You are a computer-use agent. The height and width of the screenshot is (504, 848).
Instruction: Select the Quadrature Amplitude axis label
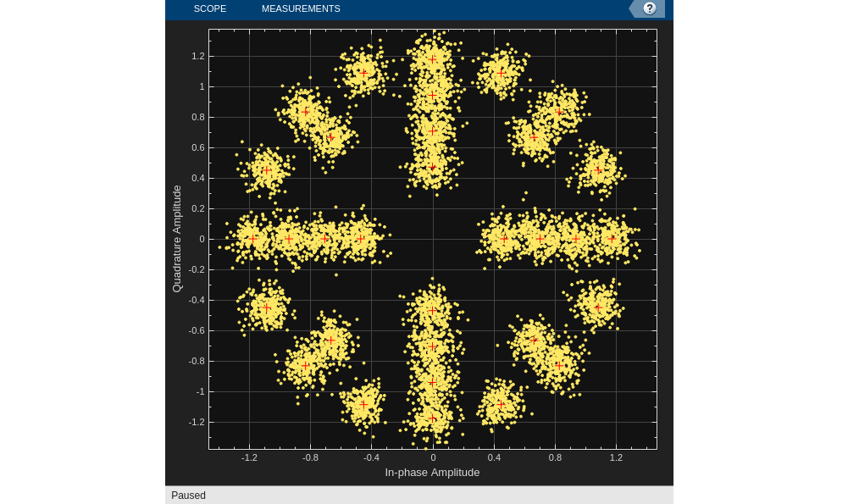(177, 239)
